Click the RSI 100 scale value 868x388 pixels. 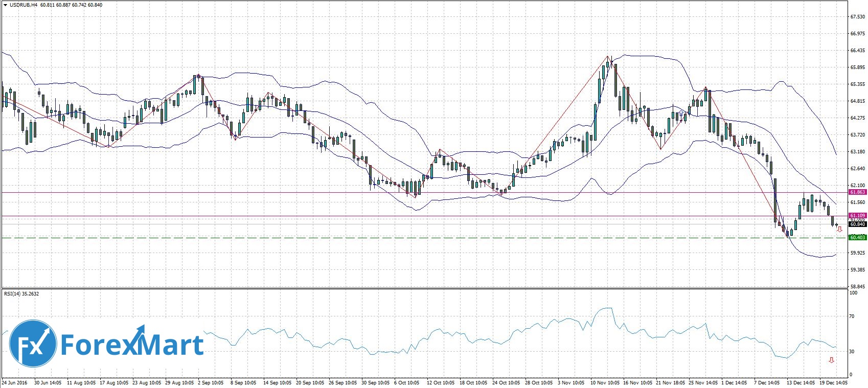coord(853,293)
